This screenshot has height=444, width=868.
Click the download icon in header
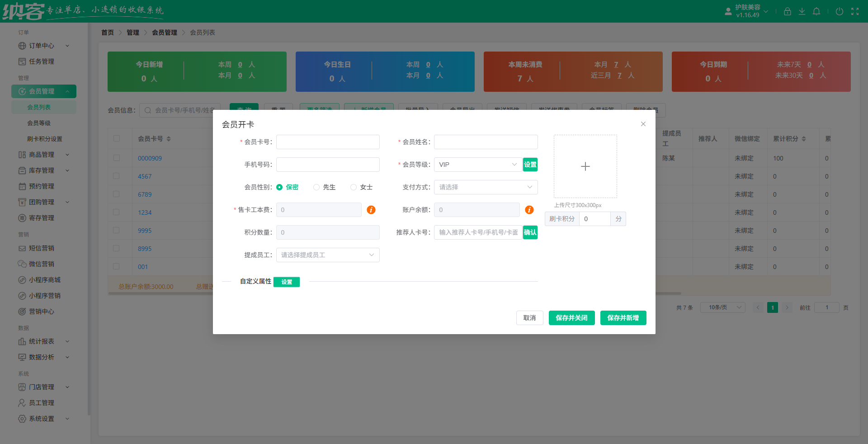click(802, 11)
